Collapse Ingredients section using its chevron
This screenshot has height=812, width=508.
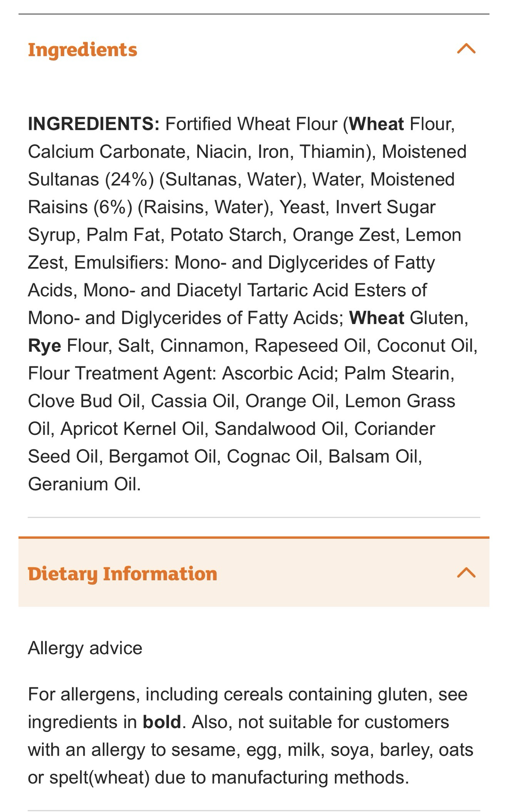(466, 49)
